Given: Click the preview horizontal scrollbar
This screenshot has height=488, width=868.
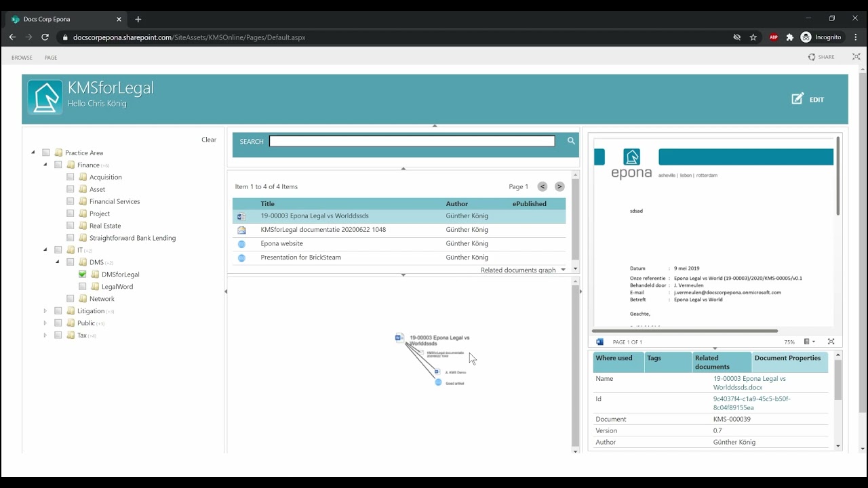Looking at the screenshot, I should 685,331.
